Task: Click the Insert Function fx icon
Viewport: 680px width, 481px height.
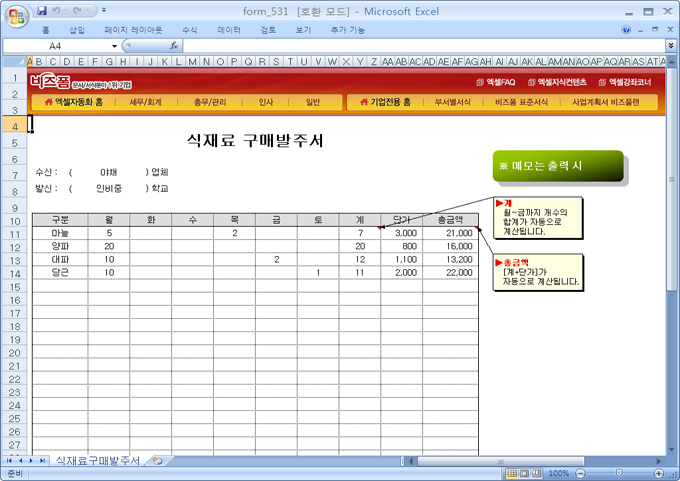Action: pos(174,46)
